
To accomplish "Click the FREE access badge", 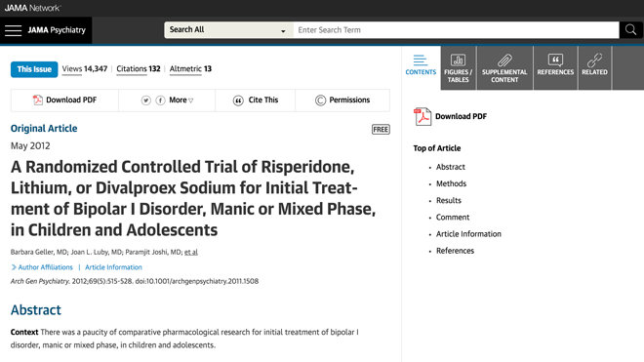I will tap(381, 130).
